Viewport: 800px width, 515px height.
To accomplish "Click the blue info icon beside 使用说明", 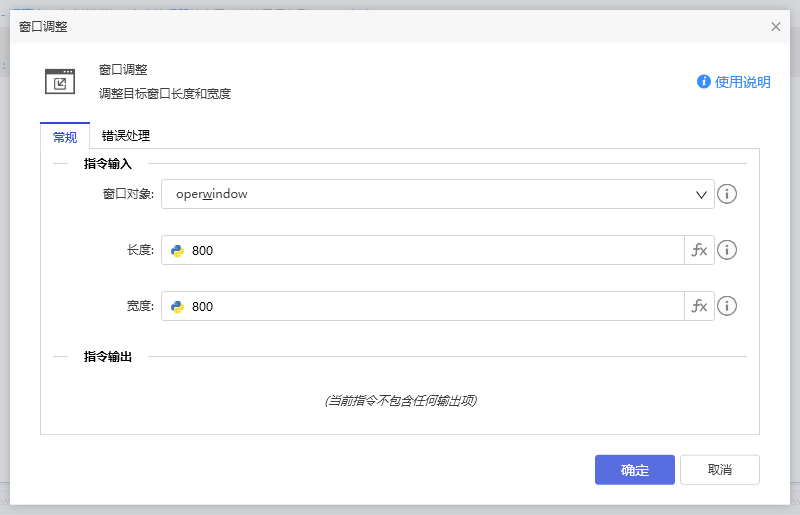I will coord(704,82).
